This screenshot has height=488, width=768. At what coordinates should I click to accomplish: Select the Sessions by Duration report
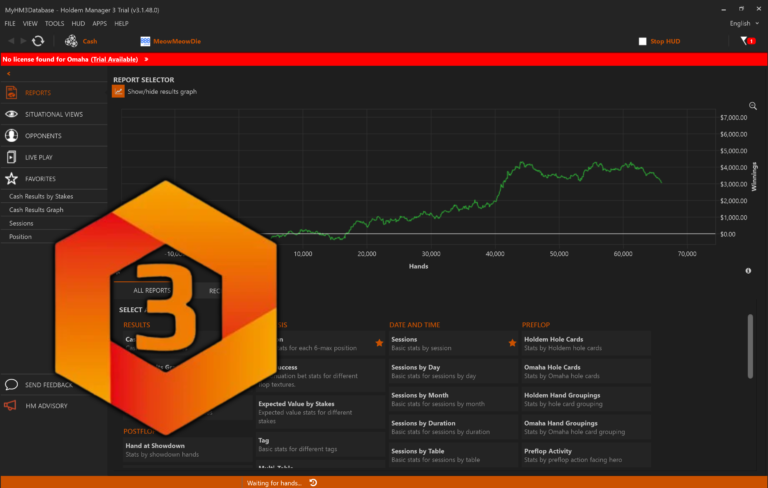click(x=454, y=427)
